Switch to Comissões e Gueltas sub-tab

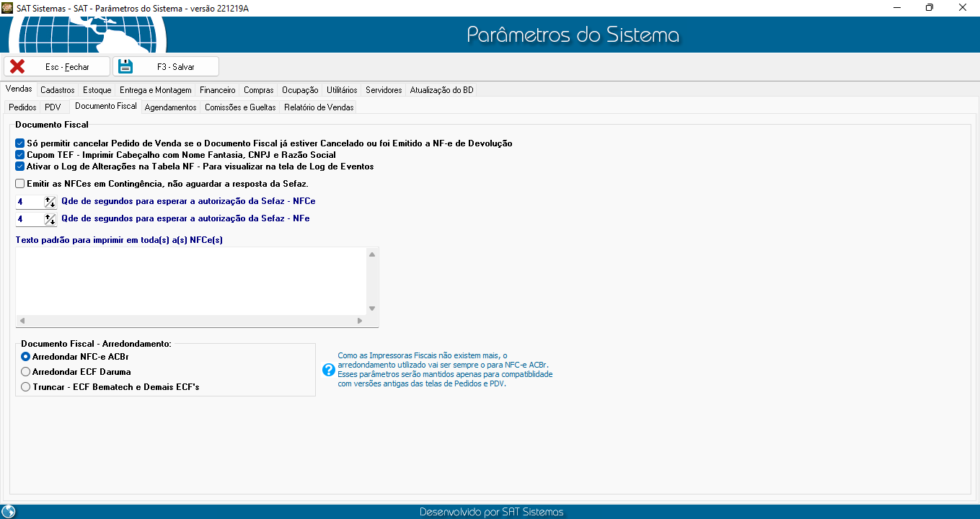tap(240, 107)
